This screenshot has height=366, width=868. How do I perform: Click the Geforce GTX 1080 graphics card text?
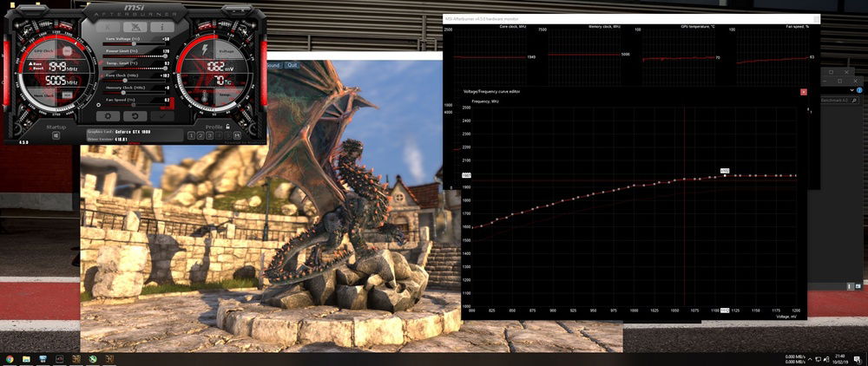[133, 132]
